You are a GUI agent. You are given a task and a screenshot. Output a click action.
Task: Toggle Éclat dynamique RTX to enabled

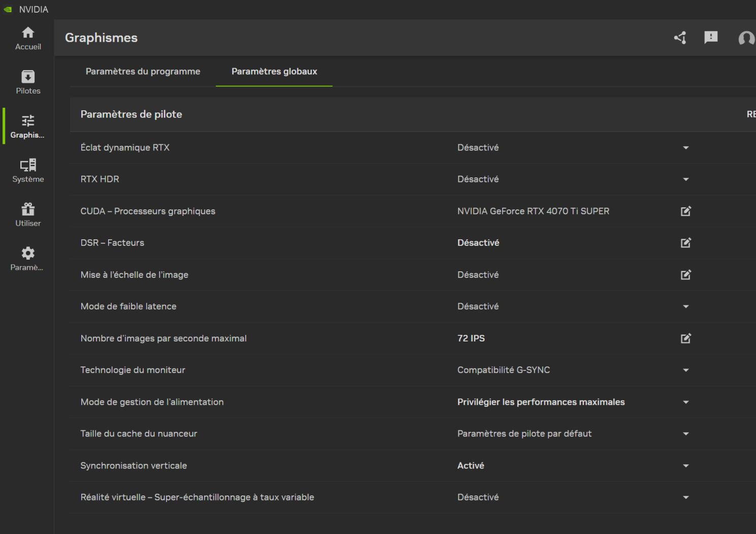[x=685, y=147]
